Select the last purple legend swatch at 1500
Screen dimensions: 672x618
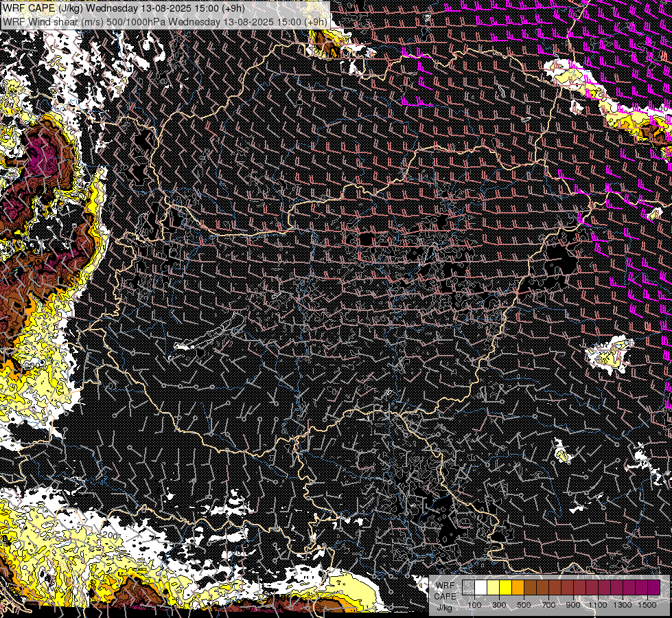(x=654, y=588)
